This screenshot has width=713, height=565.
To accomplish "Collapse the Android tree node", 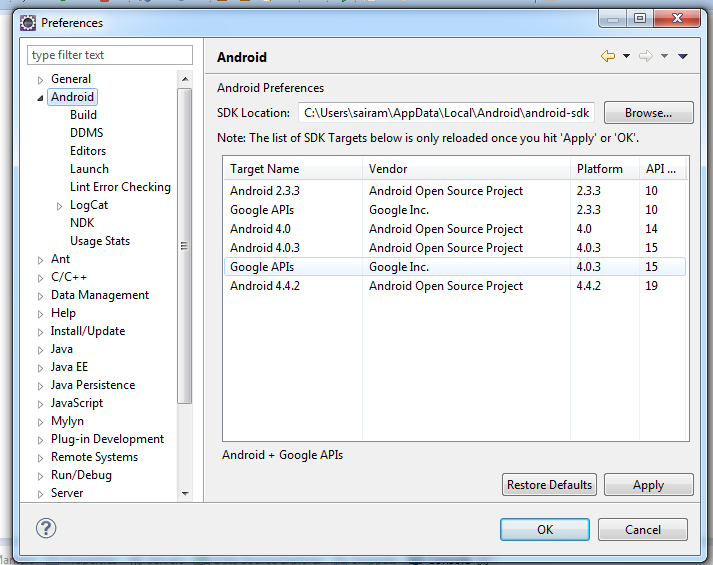I will [x=40, y=98].
